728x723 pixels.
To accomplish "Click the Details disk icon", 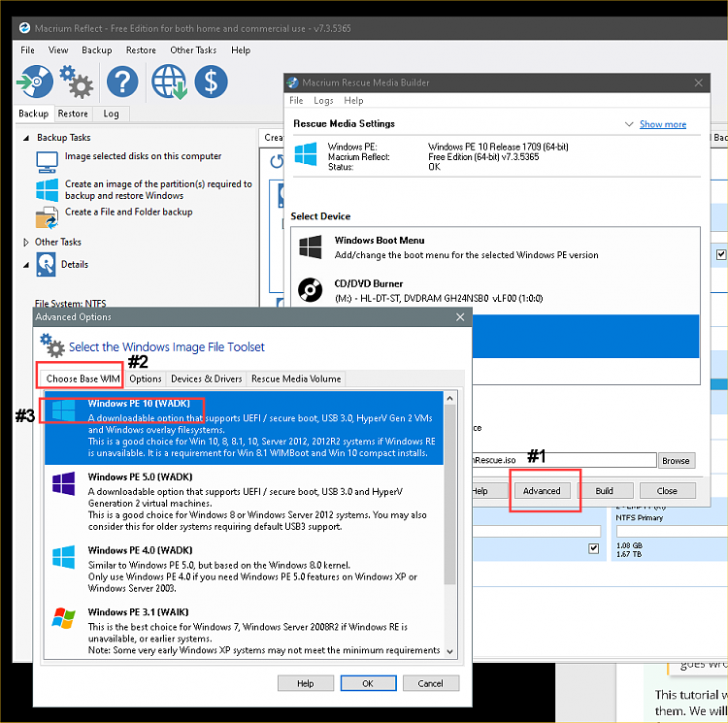I will (x=46, y=265).
